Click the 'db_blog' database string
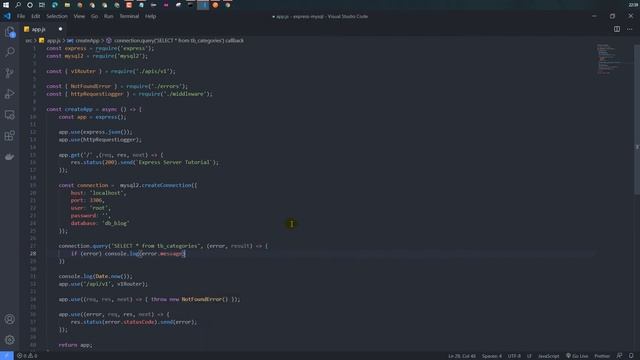640x360 pixels. click(116, 223)
